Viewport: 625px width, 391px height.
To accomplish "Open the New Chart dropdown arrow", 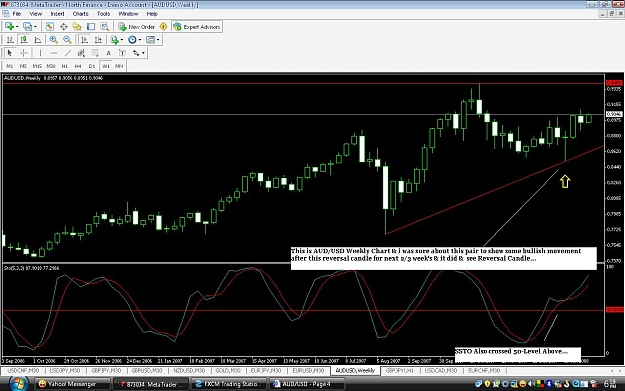I will [17, 27].
